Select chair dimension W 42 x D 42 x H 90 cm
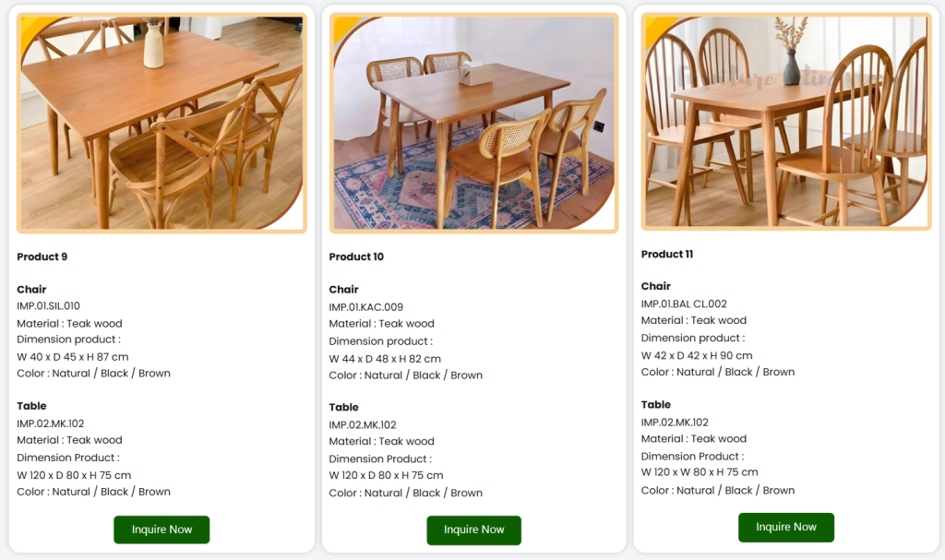The image size is (945, 560). coord(697,355)
